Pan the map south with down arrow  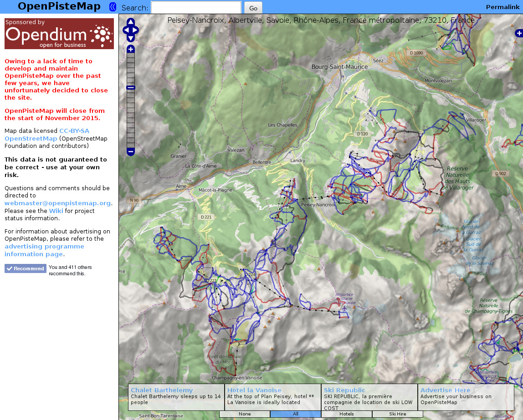[x=131, y=38]
